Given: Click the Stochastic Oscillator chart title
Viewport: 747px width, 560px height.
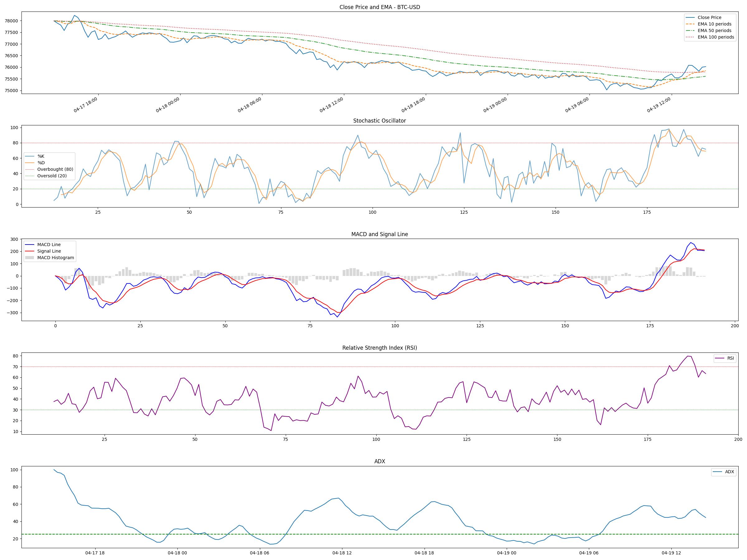Looking at the screenshot, I should (x=379, y=121).
